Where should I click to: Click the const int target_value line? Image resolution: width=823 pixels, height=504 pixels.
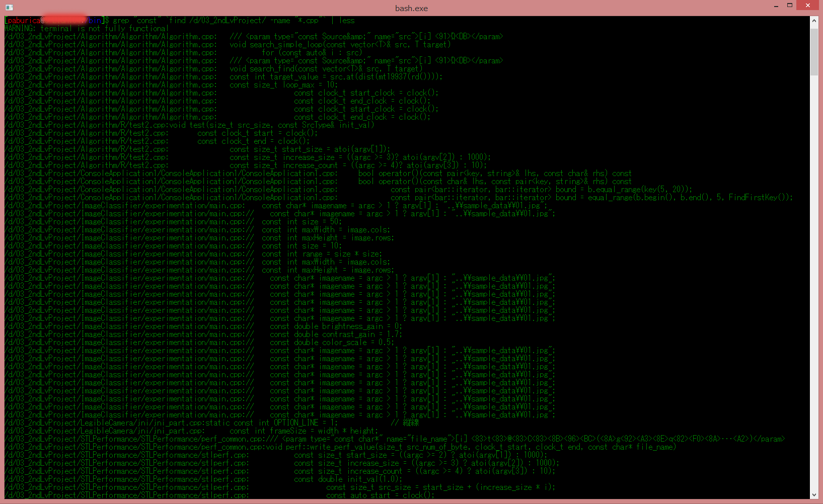click(336, 77)
